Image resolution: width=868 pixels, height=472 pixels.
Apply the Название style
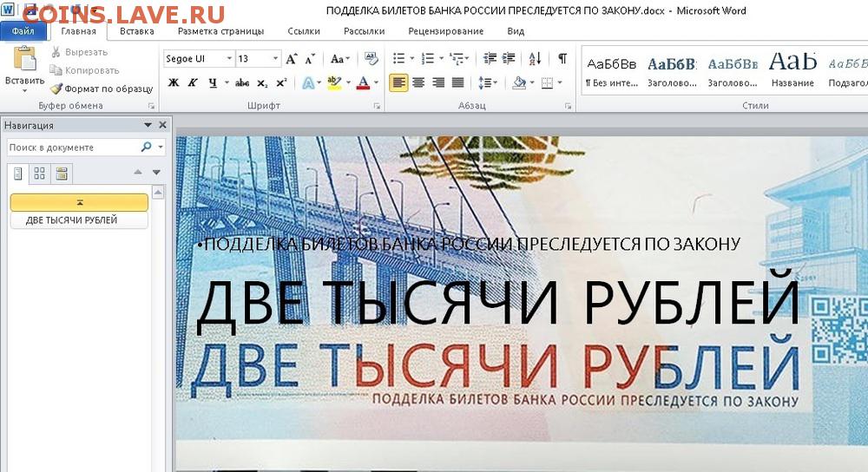tap(792, 72)
